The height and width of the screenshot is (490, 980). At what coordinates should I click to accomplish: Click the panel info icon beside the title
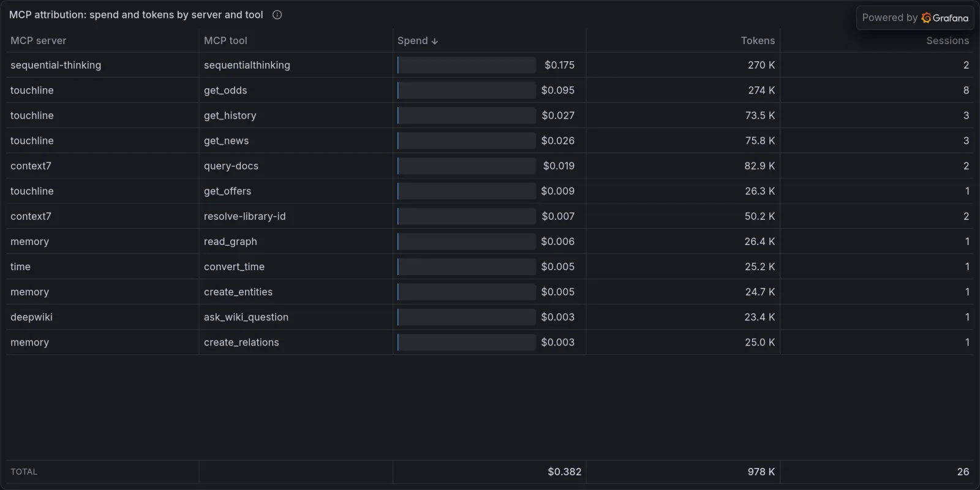click(277, 15)
